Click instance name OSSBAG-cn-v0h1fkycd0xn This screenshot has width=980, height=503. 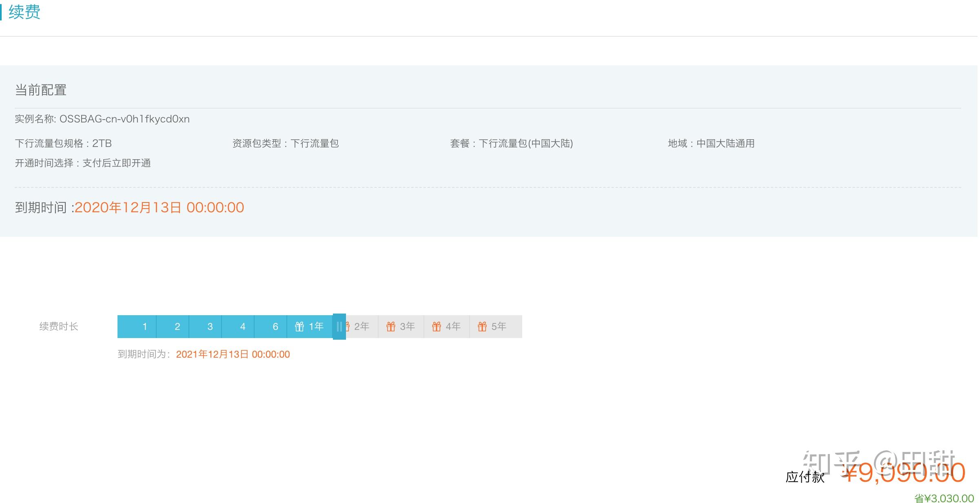click(x=124, y=119)
